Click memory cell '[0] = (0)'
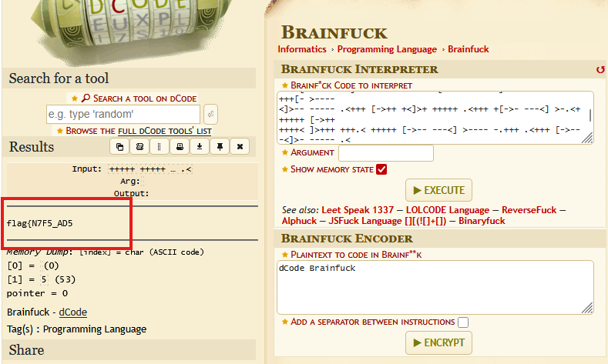The width and height of the screenshot is (608, 364). pyautogui.click(x=33, y=266)
